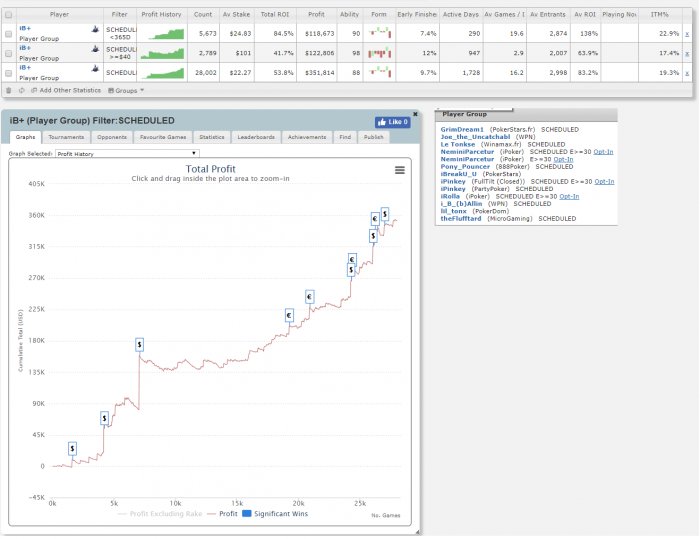Check the third iB+ row checkbox
The image size is (700, 539).
tap(9, 72)
